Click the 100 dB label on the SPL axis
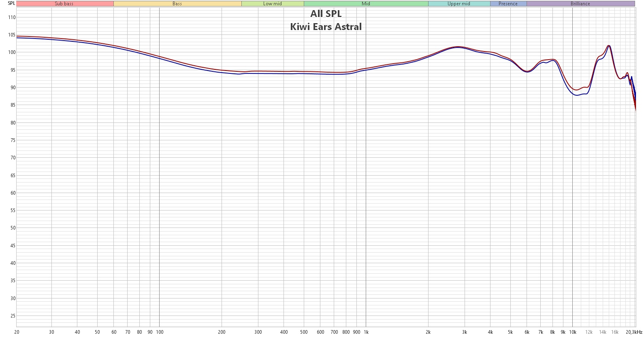The image size is (644, 337). coord(12,52)
